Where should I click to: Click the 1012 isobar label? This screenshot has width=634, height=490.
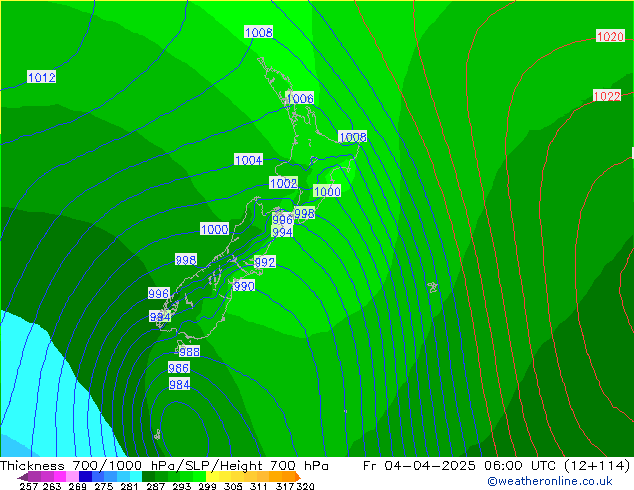click(x=42, y=77)
